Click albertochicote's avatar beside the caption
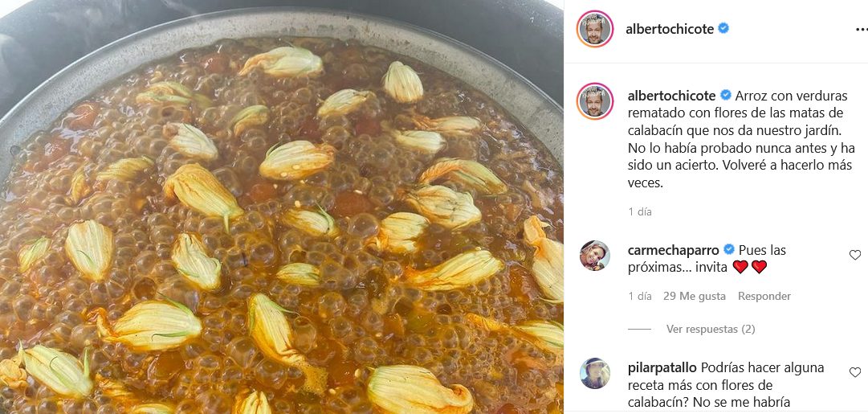The height and width of the screenshot is (414, 868). (595, 100)
